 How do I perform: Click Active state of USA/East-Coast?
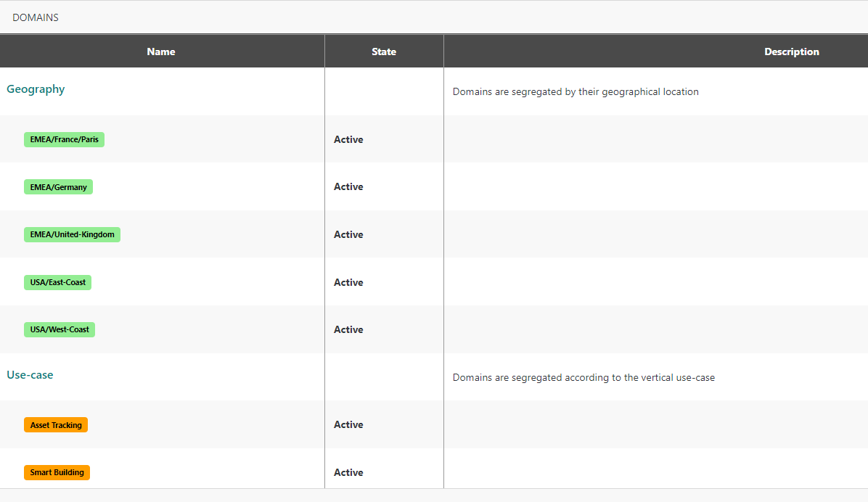(348, 282)
